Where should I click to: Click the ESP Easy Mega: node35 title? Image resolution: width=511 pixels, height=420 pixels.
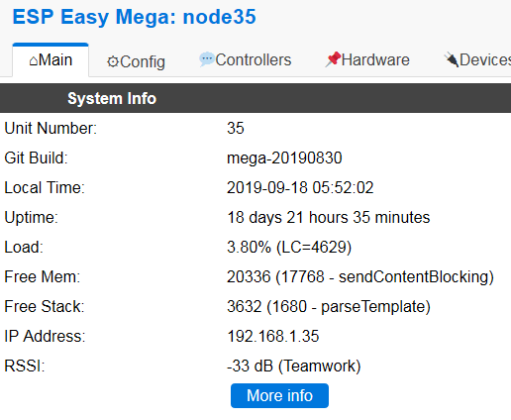pyautogui.click(x=134, y=17)
